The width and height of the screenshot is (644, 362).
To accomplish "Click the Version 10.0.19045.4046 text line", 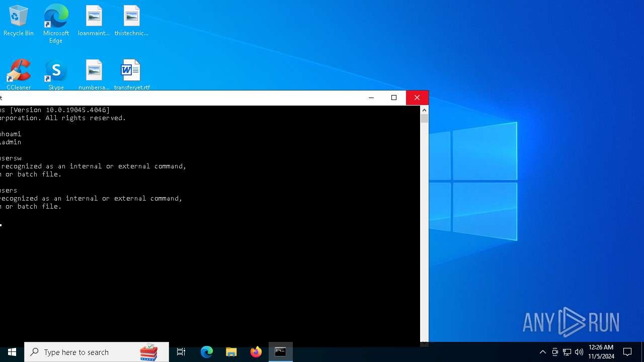I will click(55, 110).
